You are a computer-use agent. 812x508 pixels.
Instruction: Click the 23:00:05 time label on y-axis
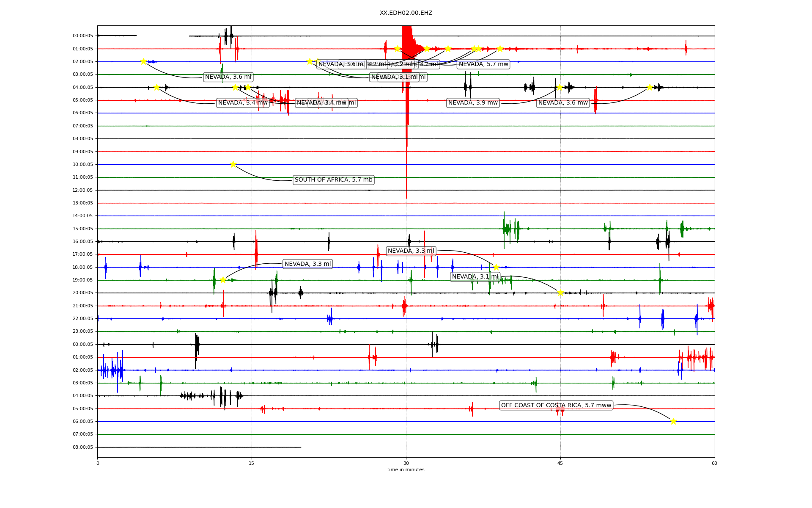[x=83, y=331]
